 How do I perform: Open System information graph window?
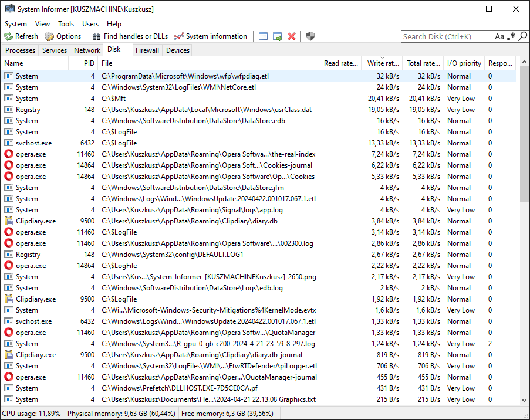click(x=211, y=36)
